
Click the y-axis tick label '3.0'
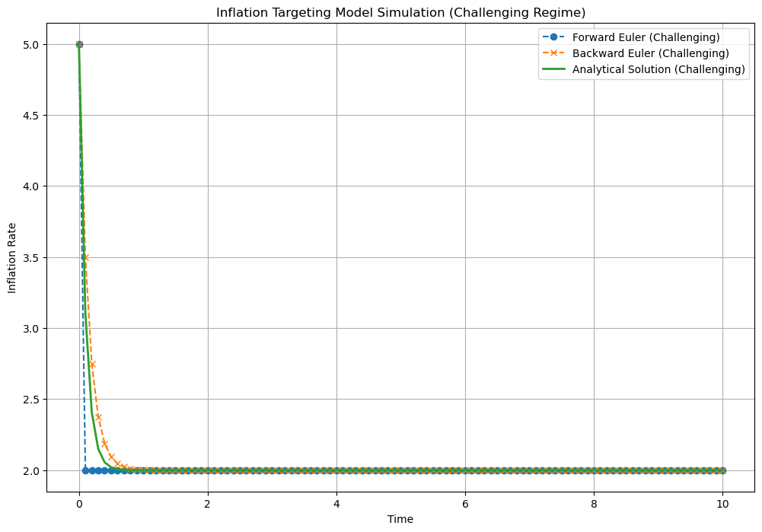click(x=32, y=329)
